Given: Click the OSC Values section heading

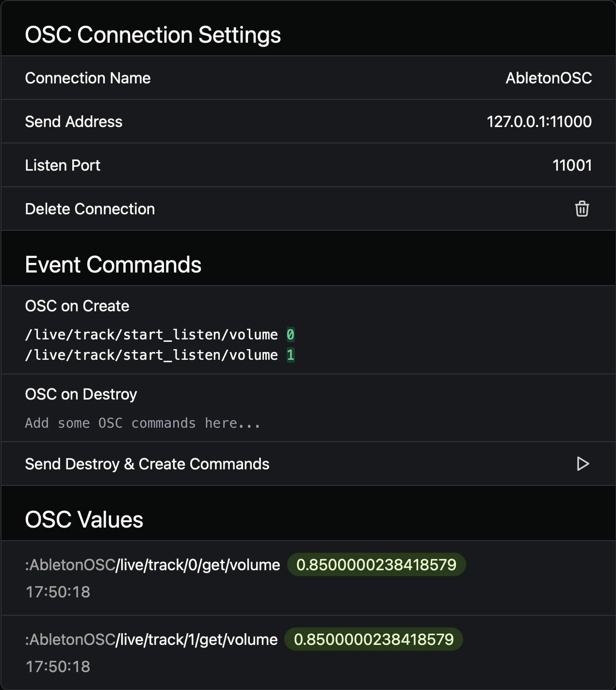Looking at the screenshot, I should (x=84, y=520).
